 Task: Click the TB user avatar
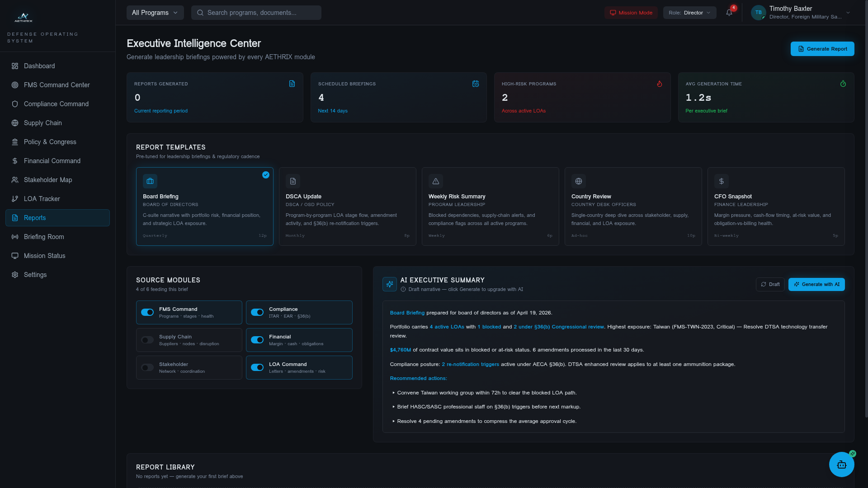pyautogui.click(x=759, y=13)
